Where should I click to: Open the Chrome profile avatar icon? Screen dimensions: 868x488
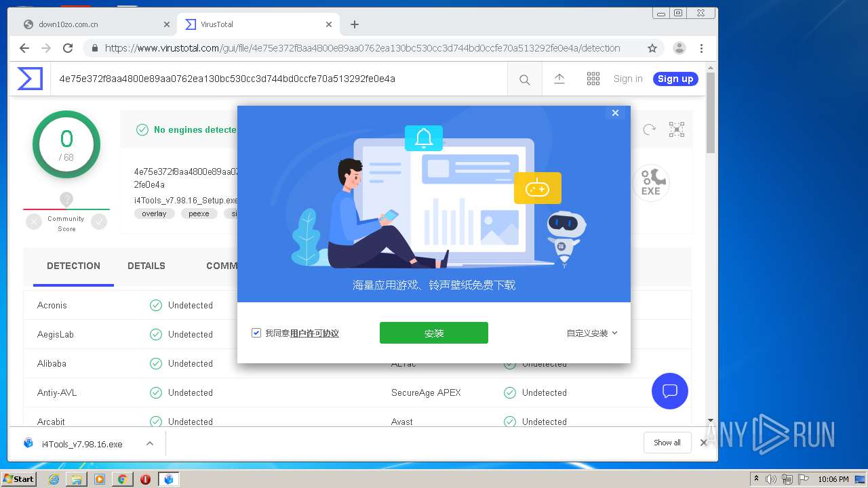pyautogui.click(x=679, y=48)
